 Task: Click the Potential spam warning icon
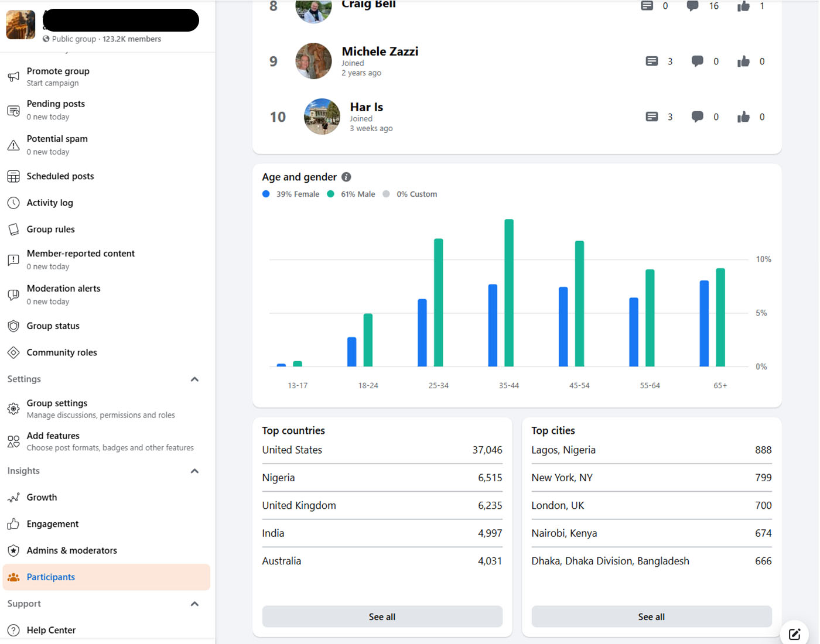(x=13, y=145)
